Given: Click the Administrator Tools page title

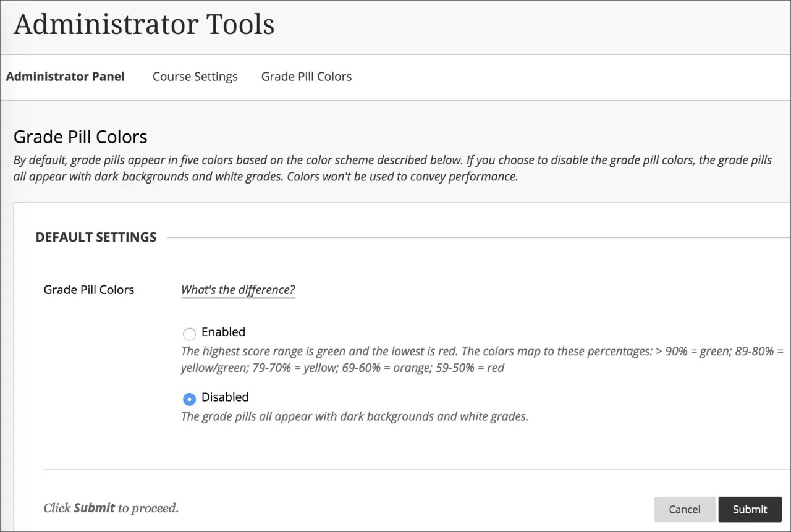Looking at the screenshot, I should pyautogui.click(x=144, y=25).
